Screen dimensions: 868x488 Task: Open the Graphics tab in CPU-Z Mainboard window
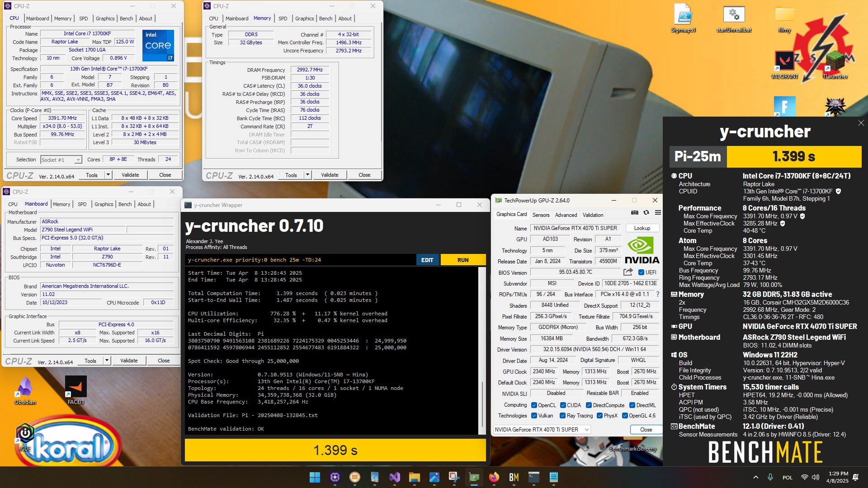[104, 204]
